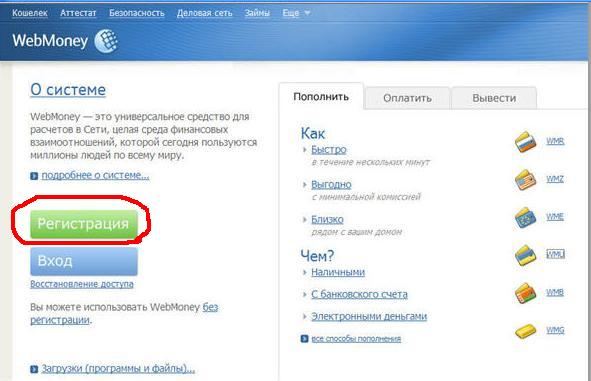Click the WMR text link

pos(555,141)
